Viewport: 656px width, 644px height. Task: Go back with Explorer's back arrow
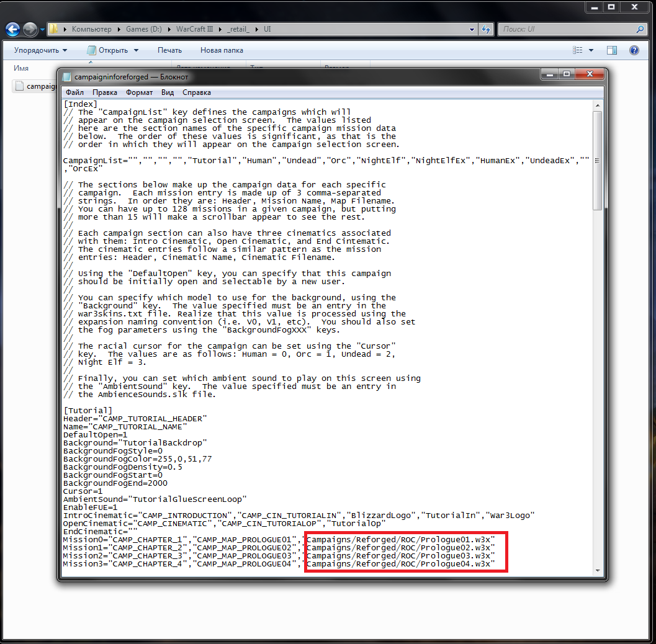coord(12,29)
